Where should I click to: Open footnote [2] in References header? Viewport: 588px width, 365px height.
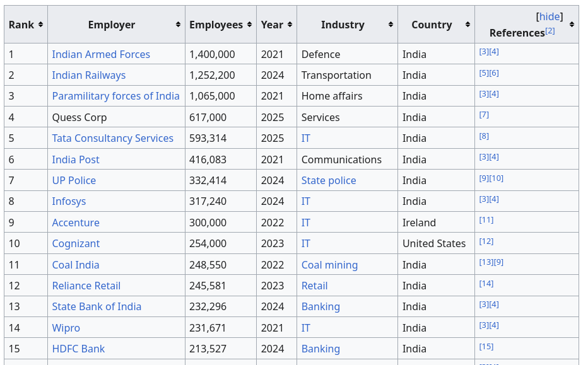(550, 31)
